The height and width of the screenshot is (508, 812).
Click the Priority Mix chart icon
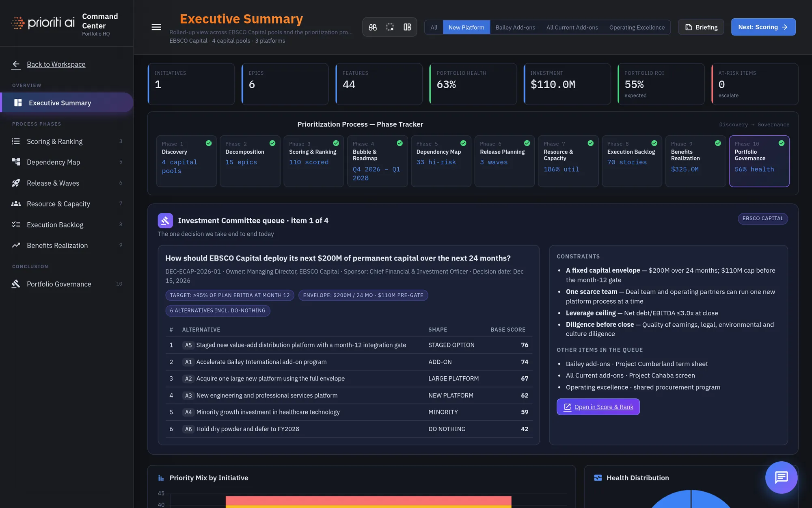click(161, 478)
